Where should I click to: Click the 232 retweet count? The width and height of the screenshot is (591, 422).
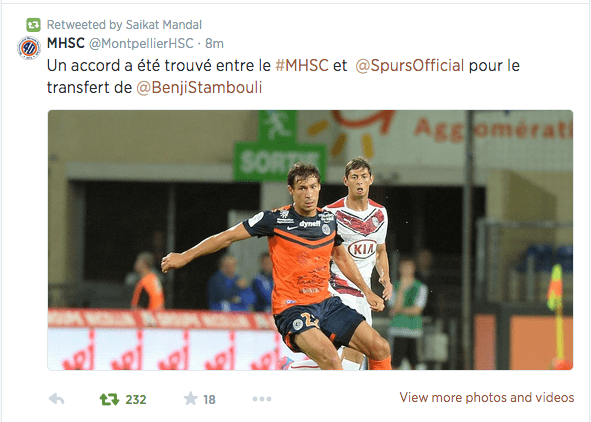tap(136, 399)
